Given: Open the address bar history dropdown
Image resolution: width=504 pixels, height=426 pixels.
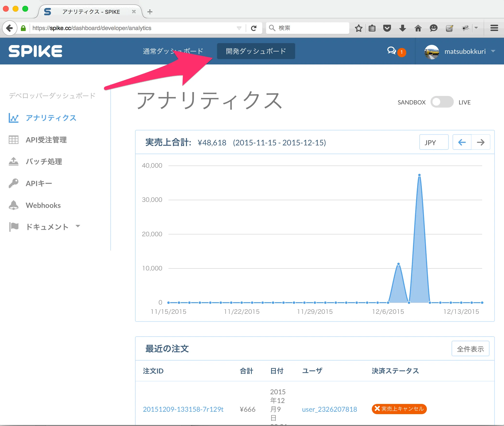Looking at the screenshot, I should [239, 28].
